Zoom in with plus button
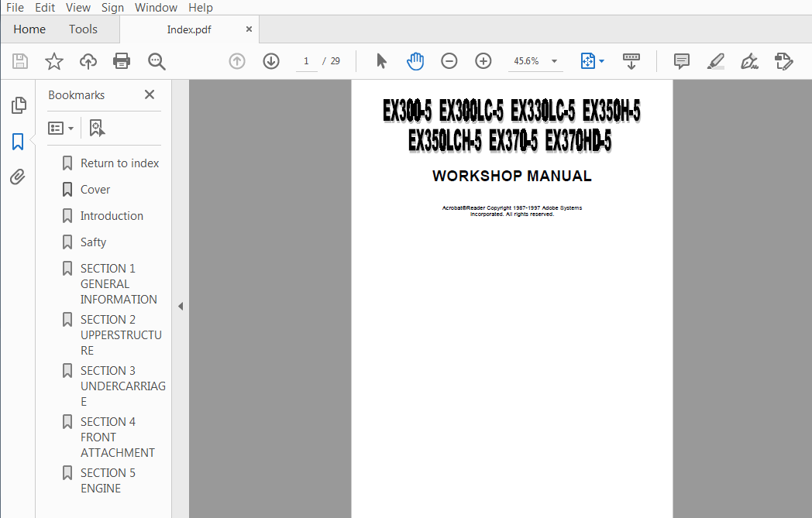Image resolution: width=812 pixels, height=518 pixels. point(483,61)
